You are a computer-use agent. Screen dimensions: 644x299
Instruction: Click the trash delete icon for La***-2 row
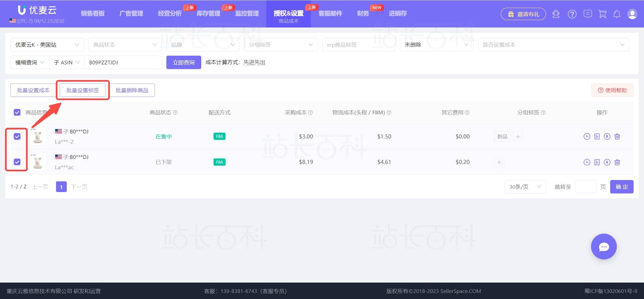point(617,136)
